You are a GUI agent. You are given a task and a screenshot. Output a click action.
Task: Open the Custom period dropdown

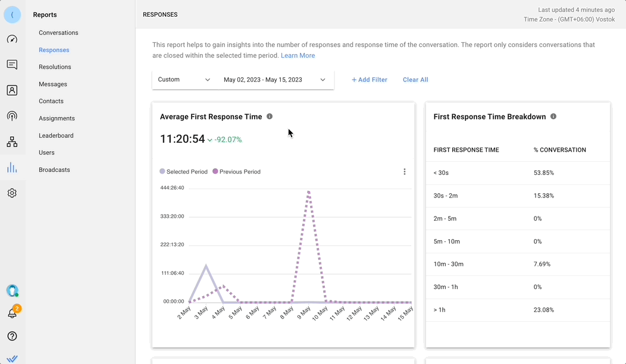pos(184,80)
